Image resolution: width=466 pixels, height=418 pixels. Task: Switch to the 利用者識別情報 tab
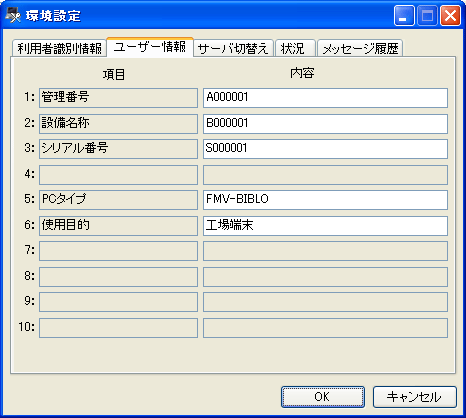point(59,48)
